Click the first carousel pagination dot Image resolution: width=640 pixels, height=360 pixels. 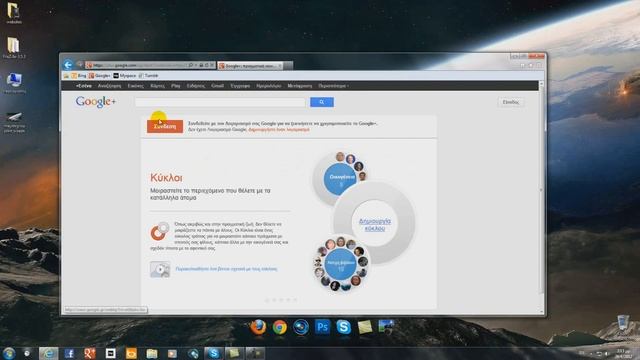coord(267,300)
